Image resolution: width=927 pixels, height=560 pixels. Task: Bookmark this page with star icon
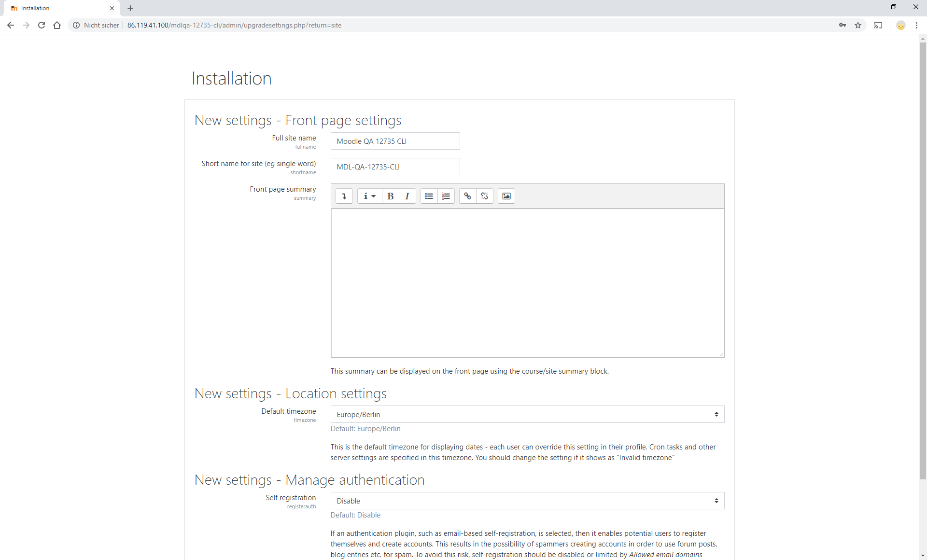(858, 25)
